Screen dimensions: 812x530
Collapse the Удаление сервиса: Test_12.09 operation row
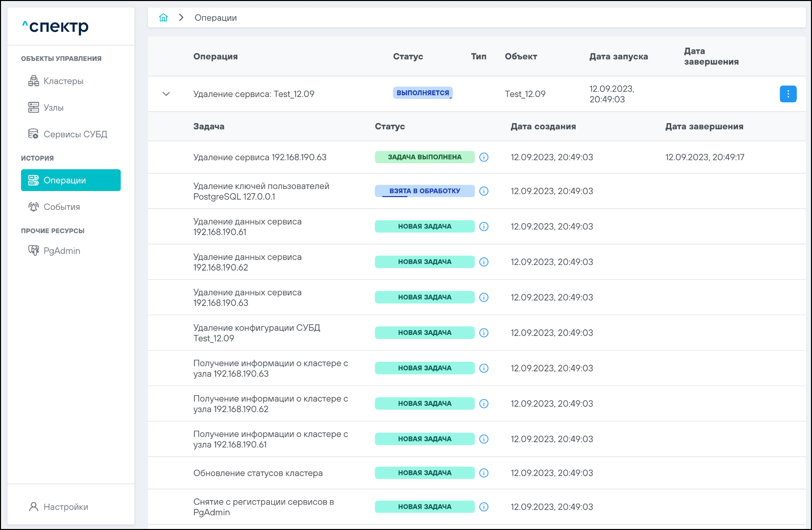166,94
